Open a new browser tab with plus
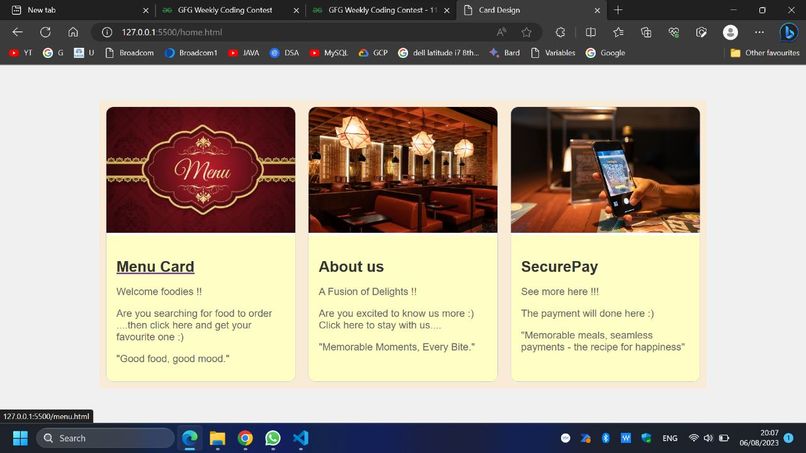Screen dimensions: 806x453 point(618,10)
